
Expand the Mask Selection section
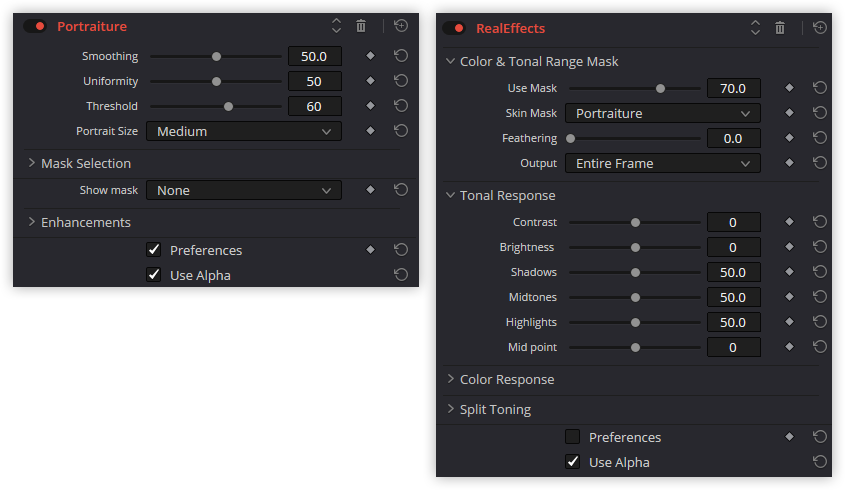31,163
